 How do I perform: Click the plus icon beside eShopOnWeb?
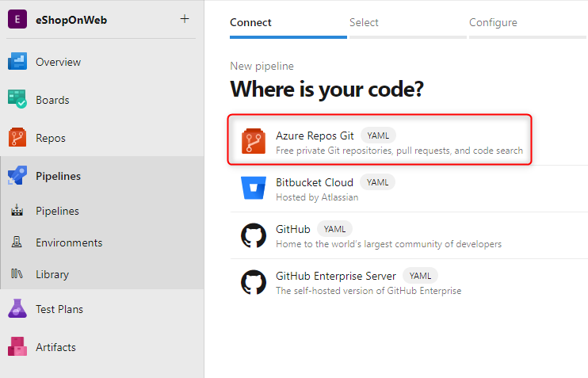coord(185,19)
